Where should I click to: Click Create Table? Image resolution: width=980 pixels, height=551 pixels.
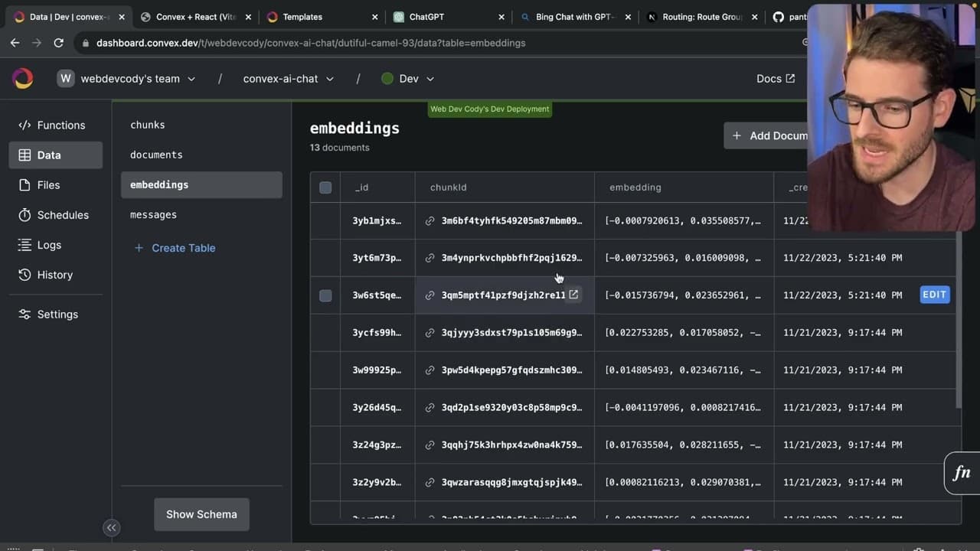click(x=175, y=248)
